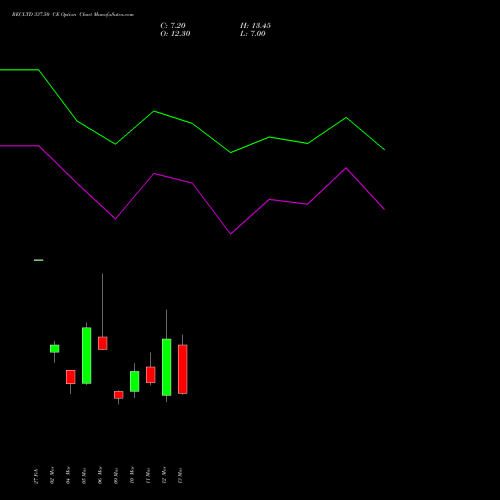The image size is (500, 500).
Task: Select the small red 09 Mar candle
Action: [x=119, y=395]
